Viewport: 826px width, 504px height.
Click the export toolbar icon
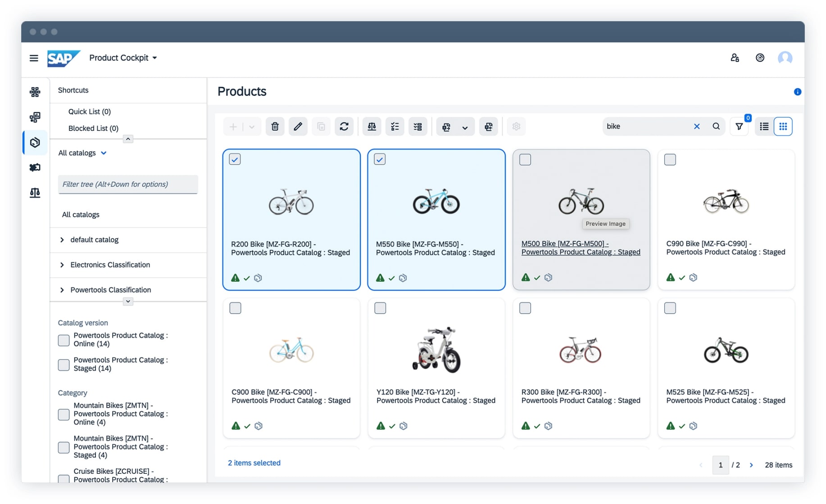click(x=446, y=127)
